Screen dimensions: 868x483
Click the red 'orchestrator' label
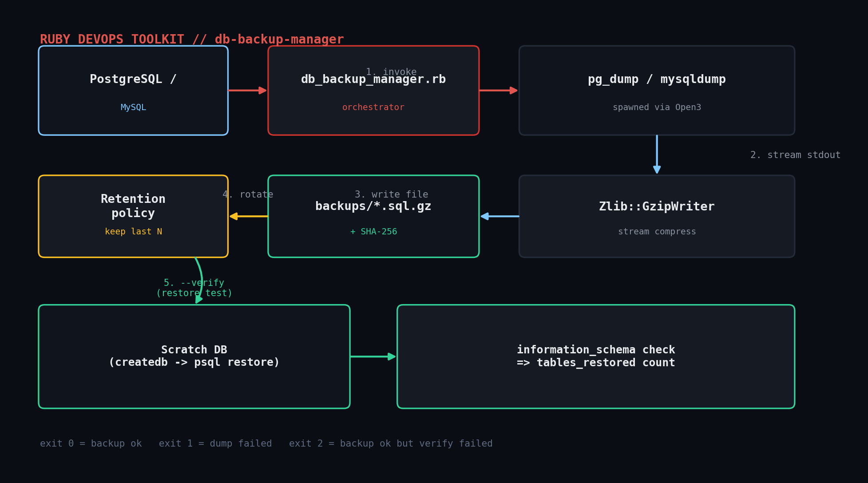tap(373, 107)
